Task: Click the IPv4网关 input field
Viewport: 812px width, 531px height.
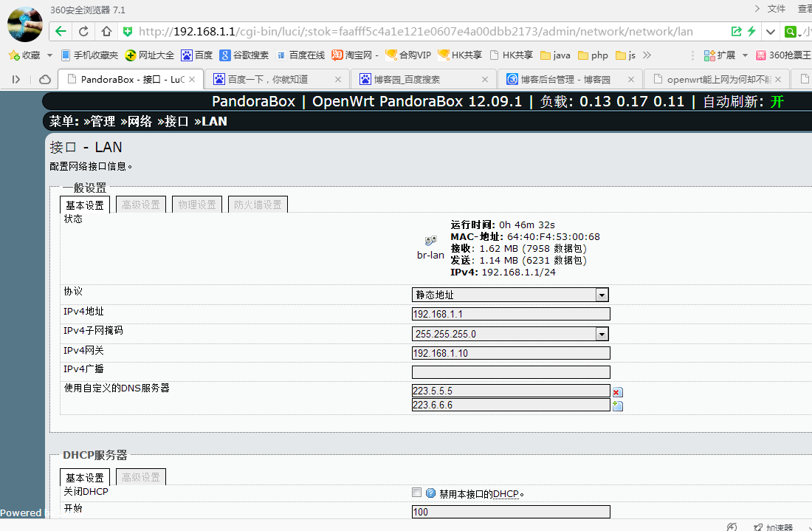Action: [511, 353]
